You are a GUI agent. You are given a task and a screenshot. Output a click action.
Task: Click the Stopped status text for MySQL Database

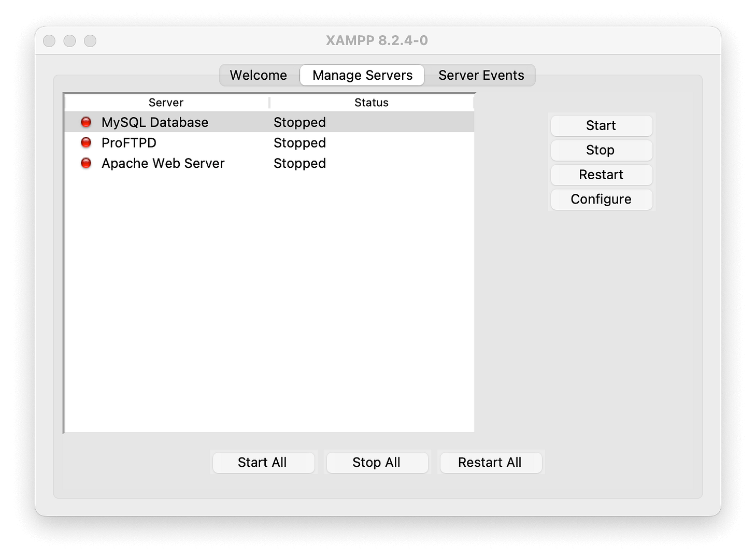(x=299, y=122)
